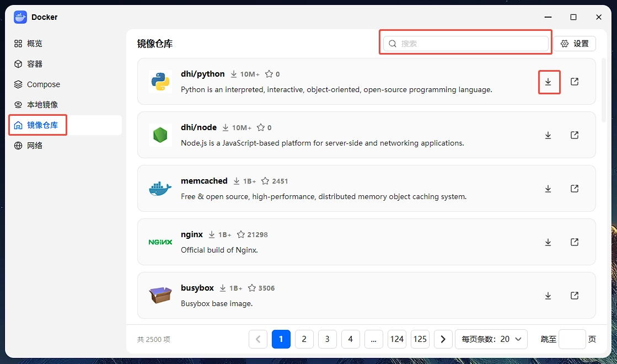Download the dhi/python image
Image resolution: width=617 pixels, height=364 pixels.
click(548, 82)
